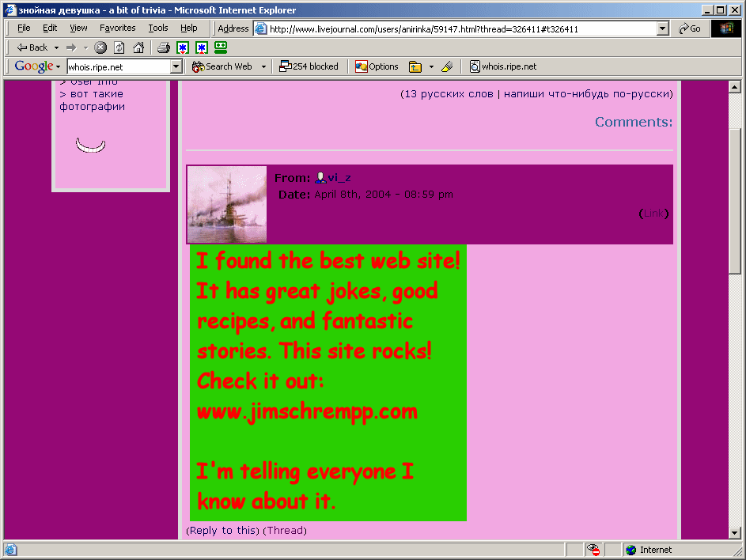Open the View menu
Image resolution: width=746 pixels, height=560 pixels.
pyautogui.click(x=78, y=28)
